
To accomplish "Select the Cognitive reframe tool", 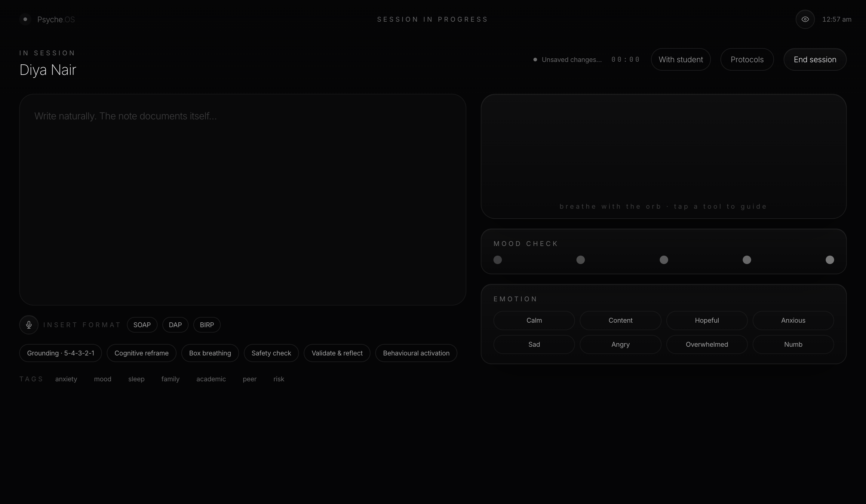I will click(142, 353).
